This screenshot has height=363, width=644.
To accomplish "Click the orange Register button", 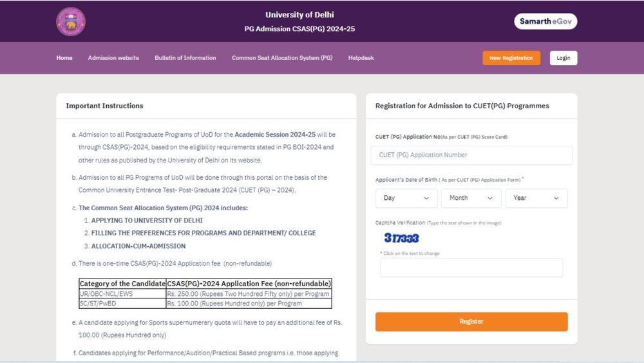I will click(x=471, y=322).
